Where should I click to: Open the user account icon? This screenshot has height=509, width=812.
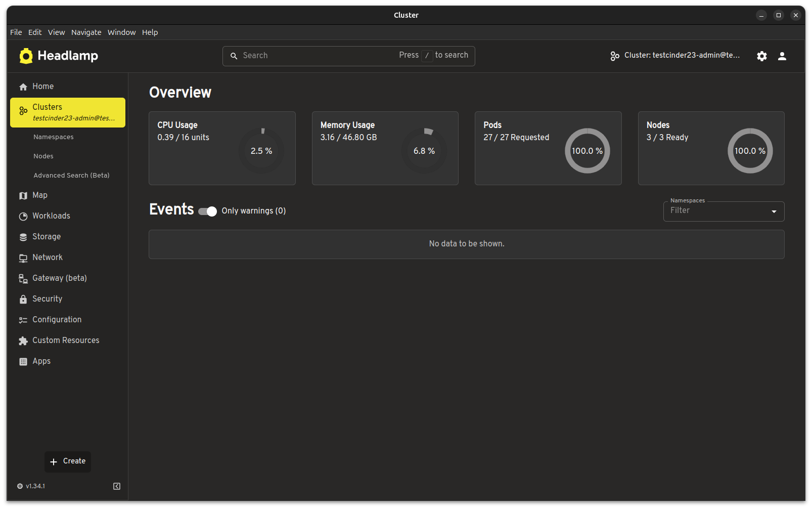tap(782, 56)
